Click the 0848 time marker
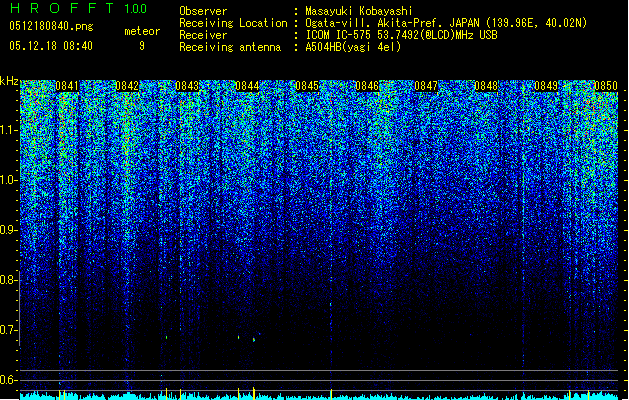629x400 pixels. pos(486,86)
